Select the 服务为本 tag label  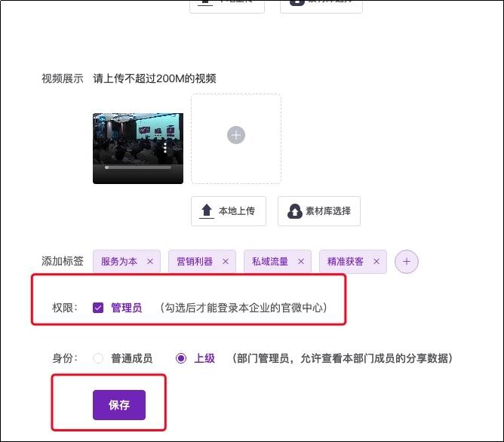click(120, 262)
